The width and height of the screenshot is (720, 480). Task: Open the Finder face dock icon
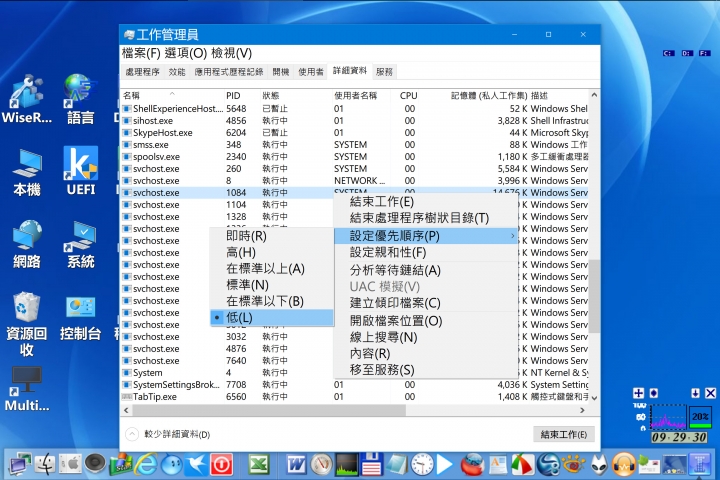point(45,465)
